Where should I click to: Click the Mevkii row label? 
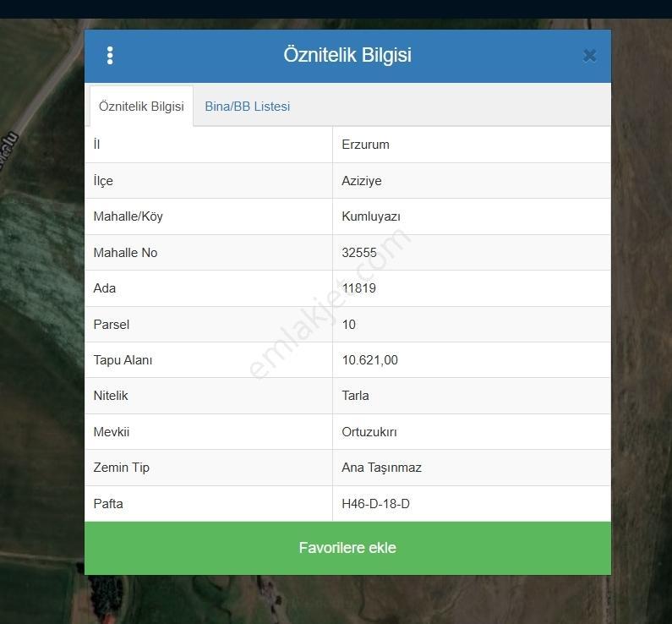112,432
